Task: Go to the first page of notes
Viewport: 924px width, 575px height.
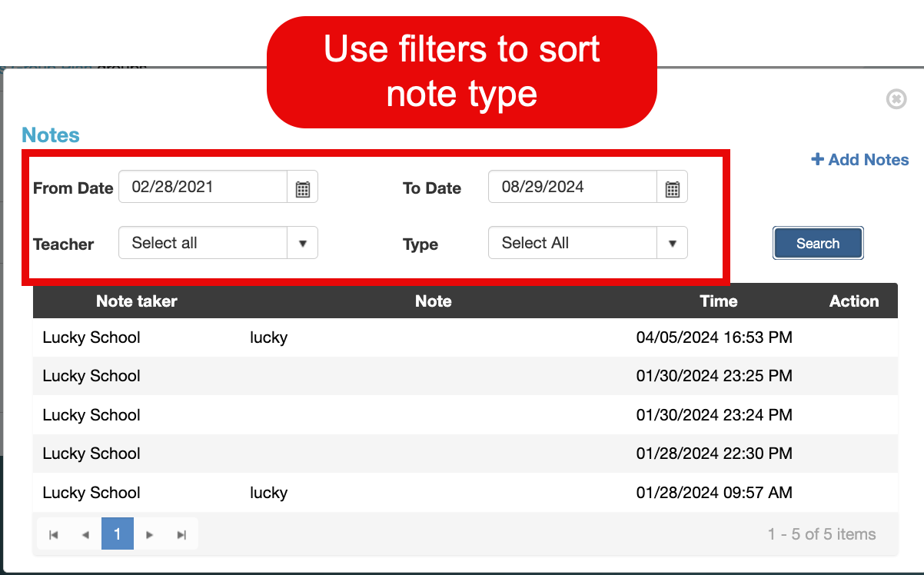Action: 54,535
